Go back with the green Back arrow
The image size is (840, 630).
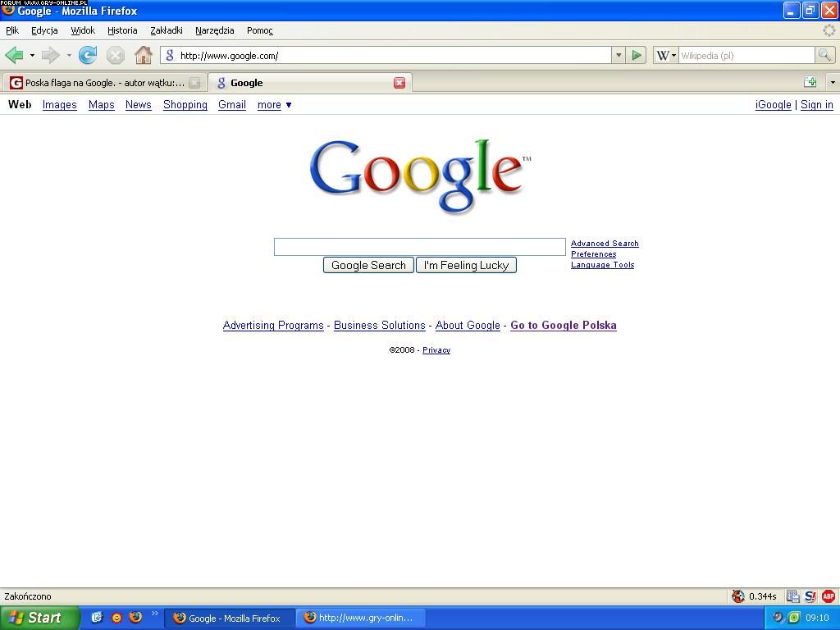point(14,55)
